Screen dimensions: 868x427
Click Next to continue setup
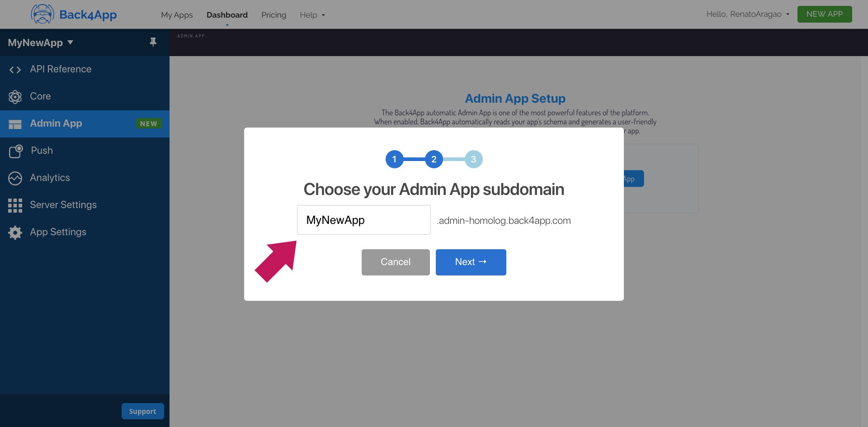(471, 262)
